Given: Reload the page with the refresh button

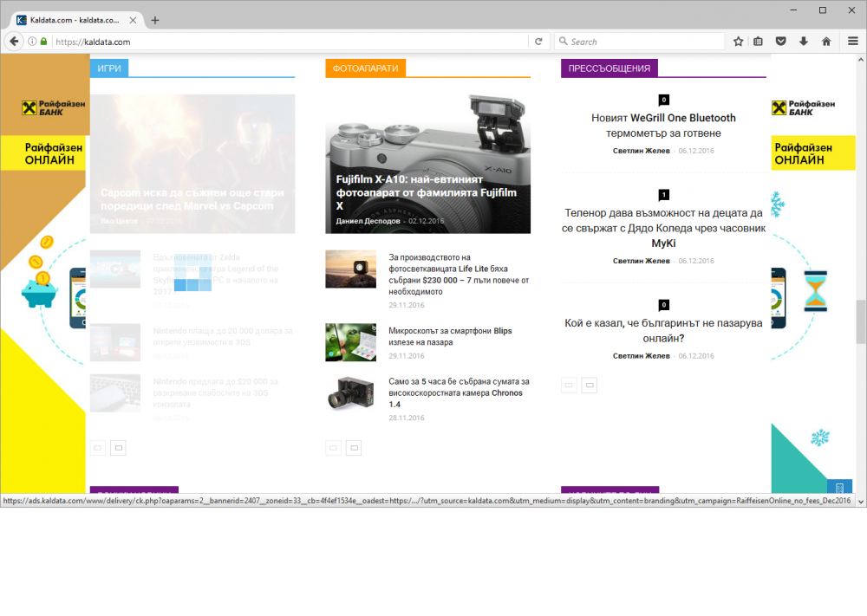Looking at the screenshot, I should (538, 42).
